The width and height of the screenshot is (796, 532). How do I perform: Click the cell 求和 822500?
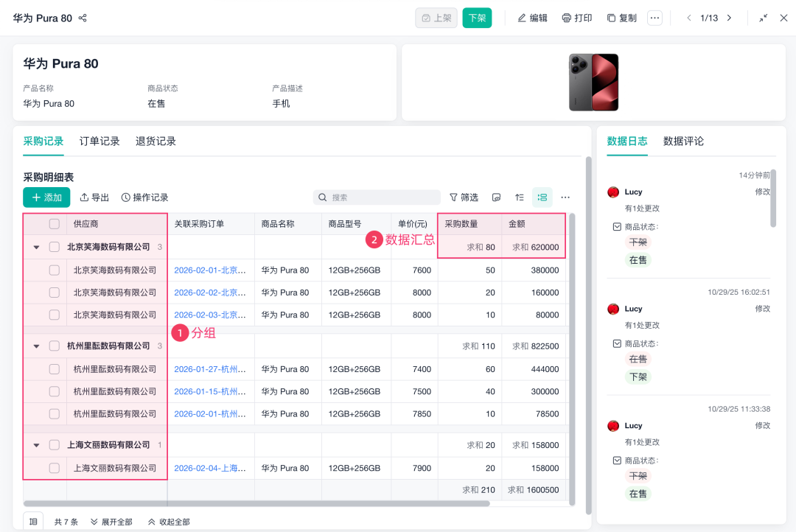(x=534, y=346)
